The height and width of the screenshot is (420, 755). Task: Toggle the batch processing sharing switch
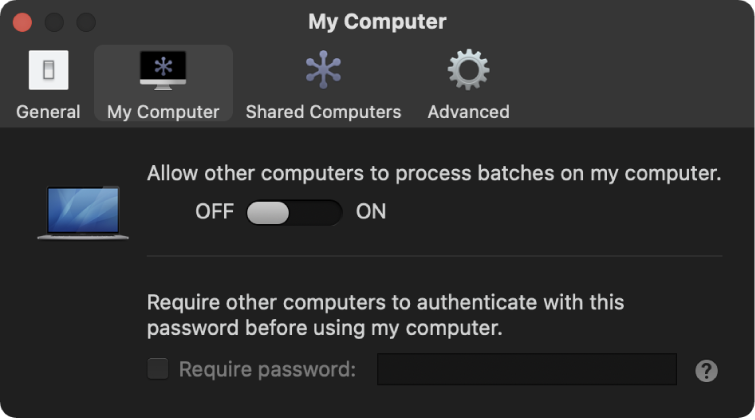click(294, 212)
